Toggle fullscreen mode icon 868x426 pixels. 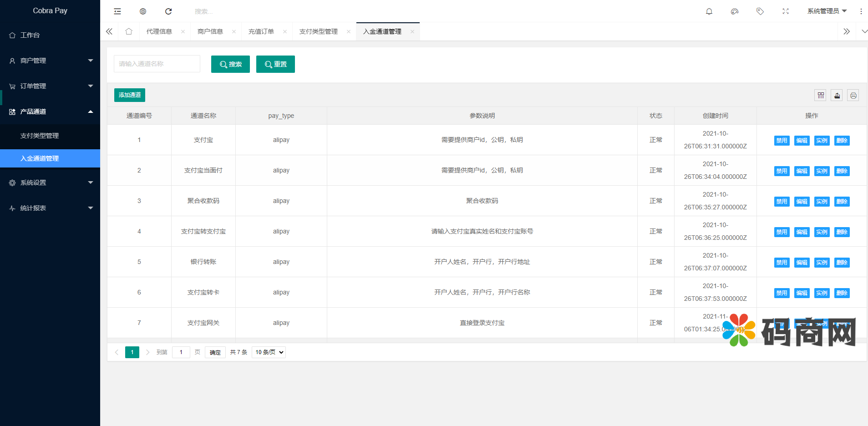point(786,11)
